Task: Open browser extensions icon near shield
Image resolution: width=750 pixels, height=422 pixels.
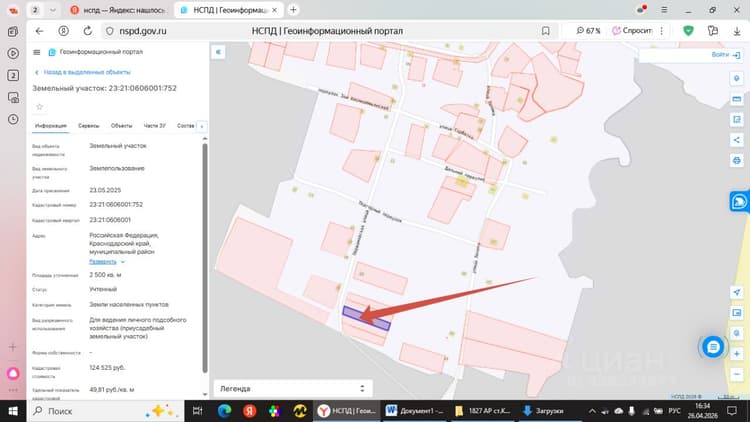Action: [x=713, y=31]
